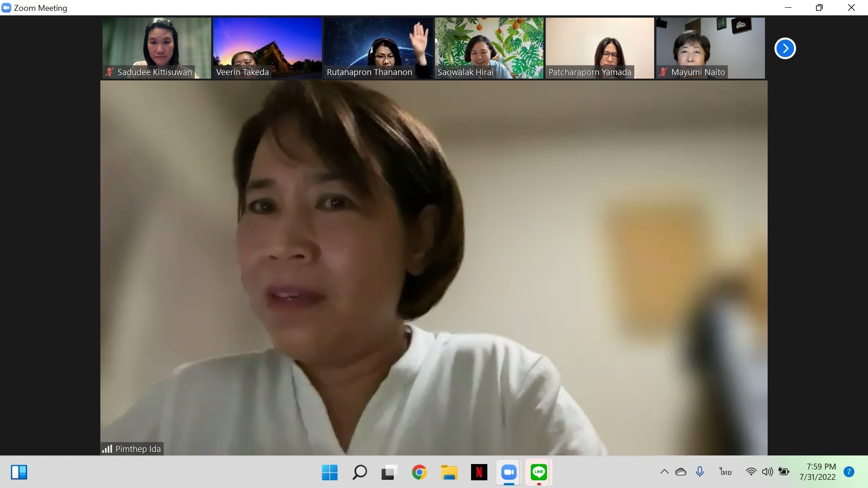
Task: Open taskbar Search
Action: point(359,473)
